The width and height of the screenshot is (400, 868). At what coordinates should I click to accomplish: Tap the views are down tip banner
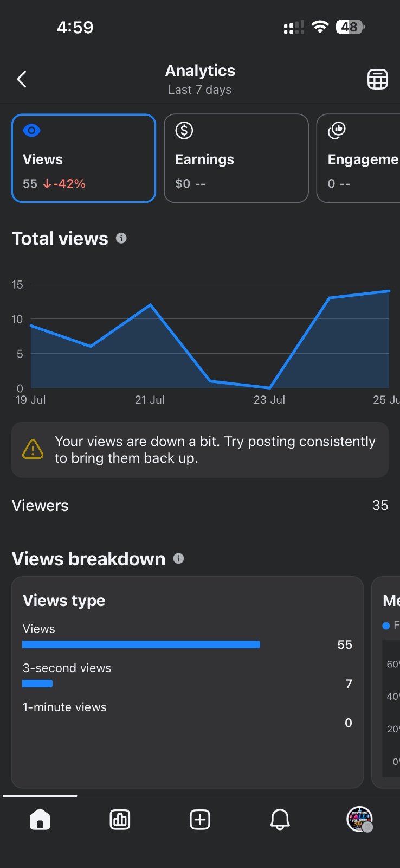(x=200, y=450)
